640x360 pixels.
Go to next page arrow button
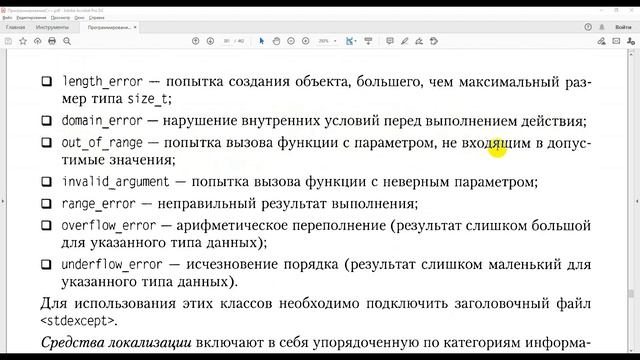pos(210,41)
